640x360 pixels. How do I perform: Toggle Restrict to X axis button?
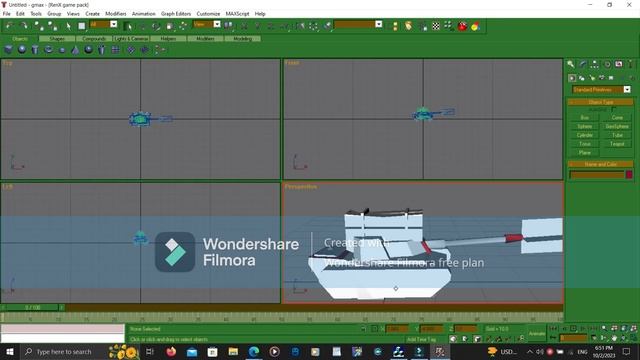244,26
